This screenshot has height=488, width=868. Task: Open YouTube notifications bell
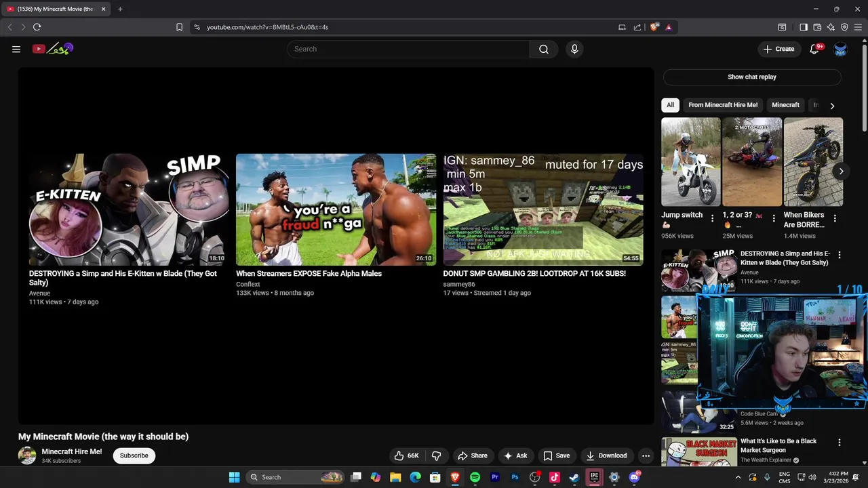(x=815, y=49)
